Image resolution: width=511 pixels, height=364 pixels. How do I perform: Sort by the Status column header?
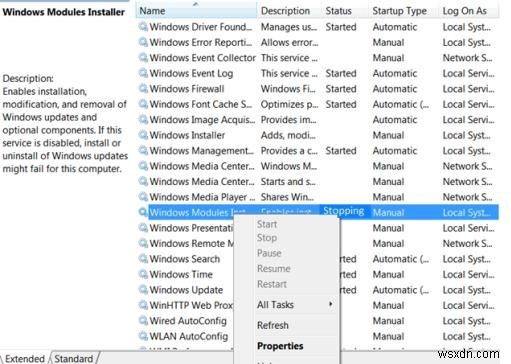point(345,11)
